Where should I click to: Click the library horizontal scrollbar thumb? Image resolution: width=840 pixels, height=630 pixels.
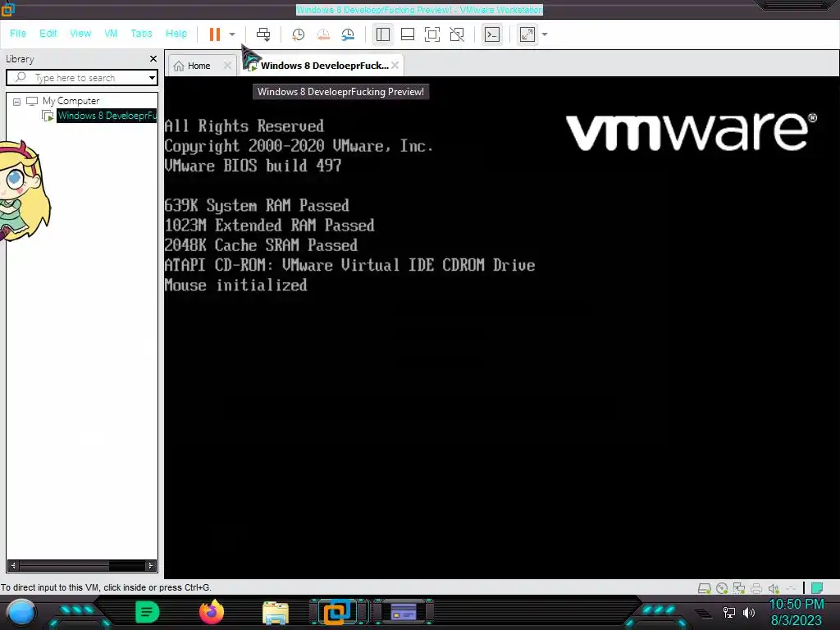click(x=64, y=565)
